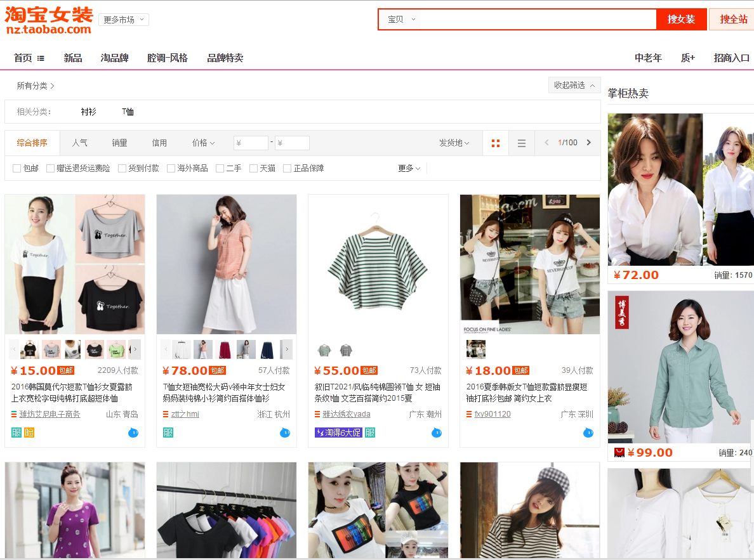Select green color variant of striped shirt
This screenshot has width=754, height=560.
324,350
